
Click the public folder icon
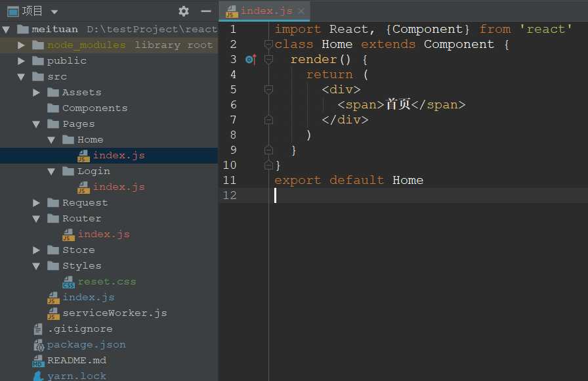[x=38, y=61]
